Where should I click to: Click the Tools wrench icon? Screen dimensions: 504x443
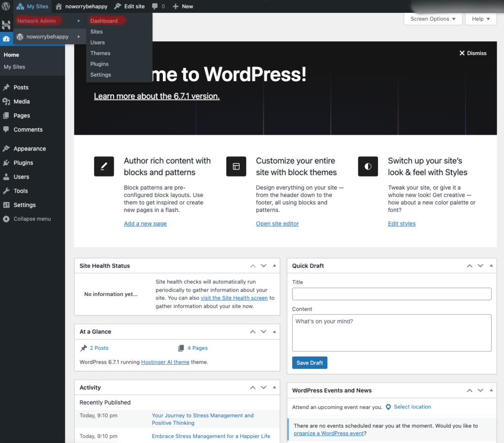[6, 191]
